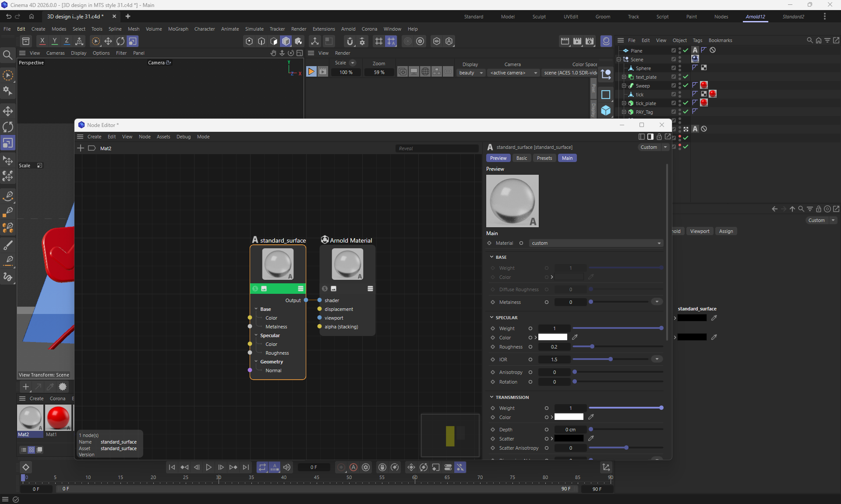Open the Material custom dropdown

[596, 243]
